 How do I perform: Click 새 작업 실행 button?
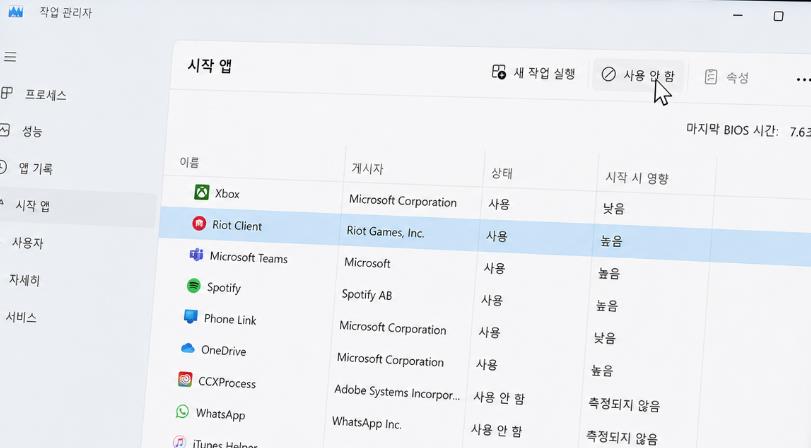pyautogui.click(x=533, y=73)
